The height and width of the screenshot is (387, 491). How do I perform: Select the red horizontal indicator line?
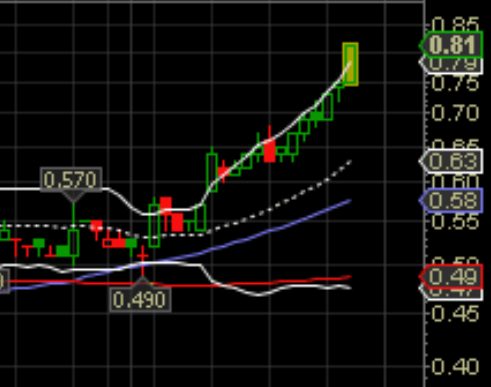233,284
